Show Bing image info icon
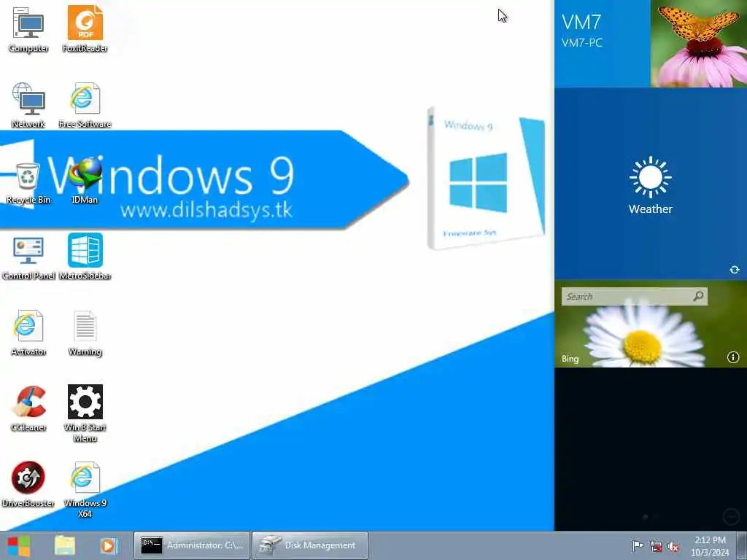 [732, 357]
